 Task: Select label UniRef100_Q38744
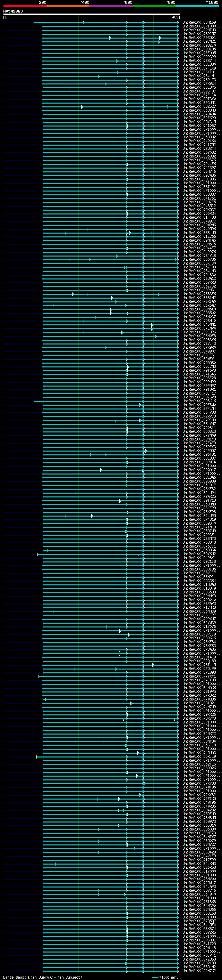(199, 60)
